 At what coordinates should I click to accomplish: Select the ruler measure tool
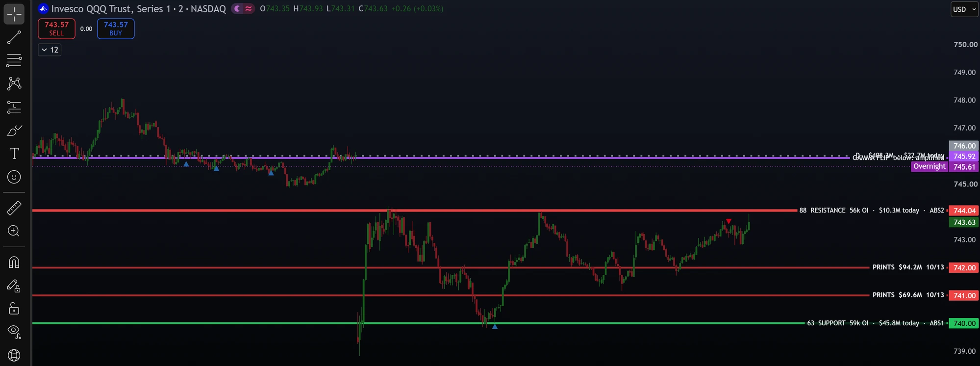tap(14, 208)
